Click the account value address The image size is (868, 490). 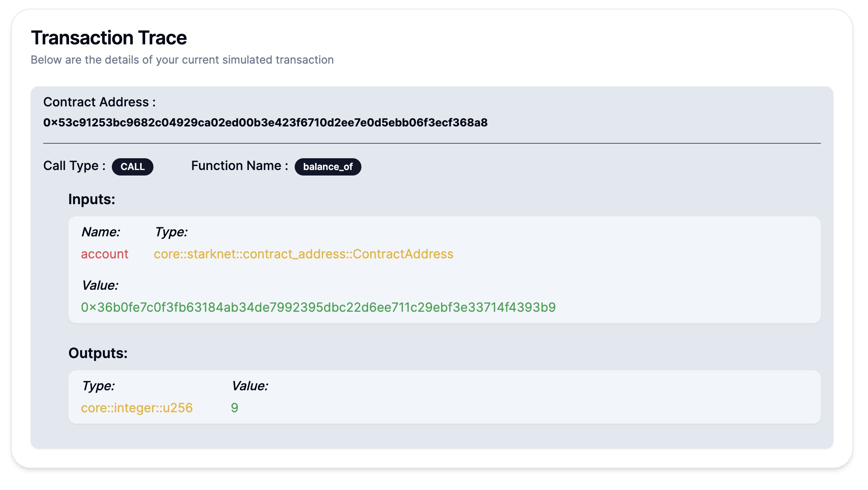coord(318,307)
